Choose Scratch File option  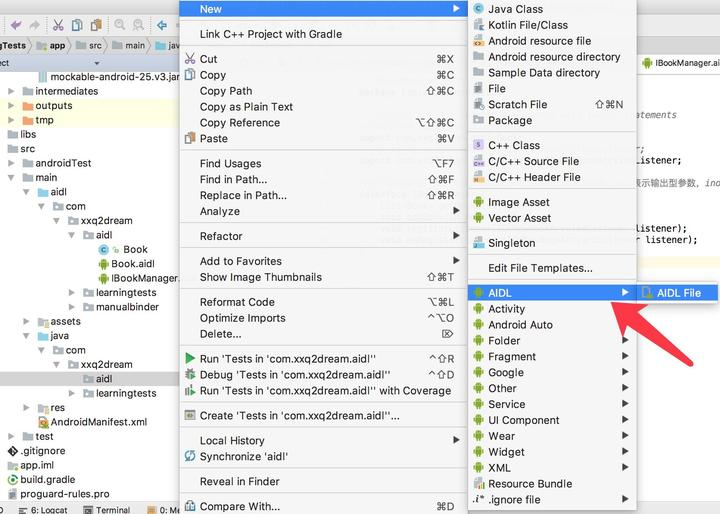(552, 104)
